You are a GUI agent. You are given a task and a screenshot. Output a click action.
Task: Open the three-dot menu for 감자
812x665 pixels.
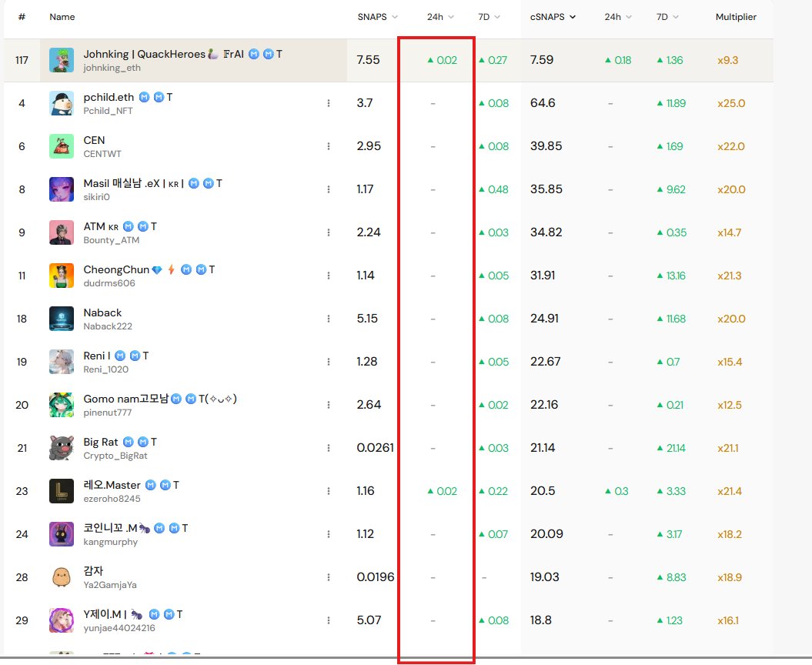click(329, 577)
